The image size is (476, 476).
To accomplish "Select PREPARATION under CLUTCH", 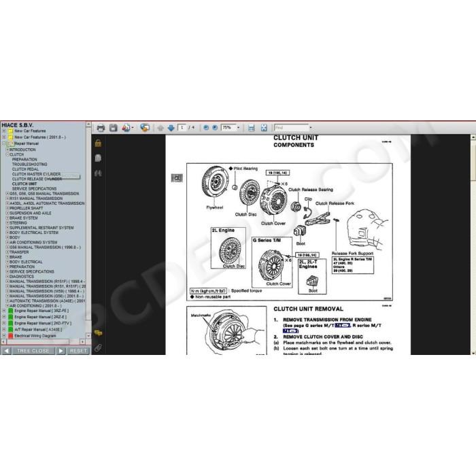I will point(24,159).
